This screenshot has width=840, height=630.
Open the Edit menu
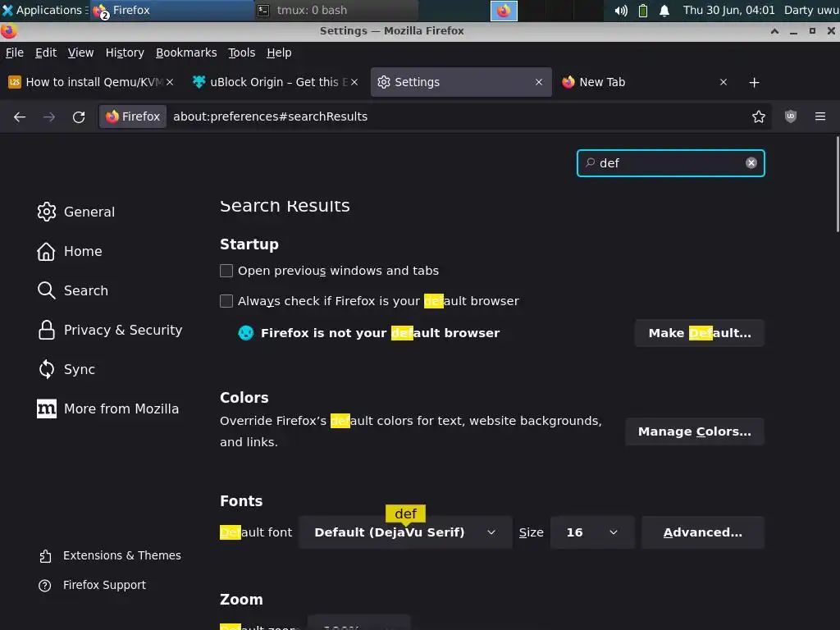tap(46, 52)
